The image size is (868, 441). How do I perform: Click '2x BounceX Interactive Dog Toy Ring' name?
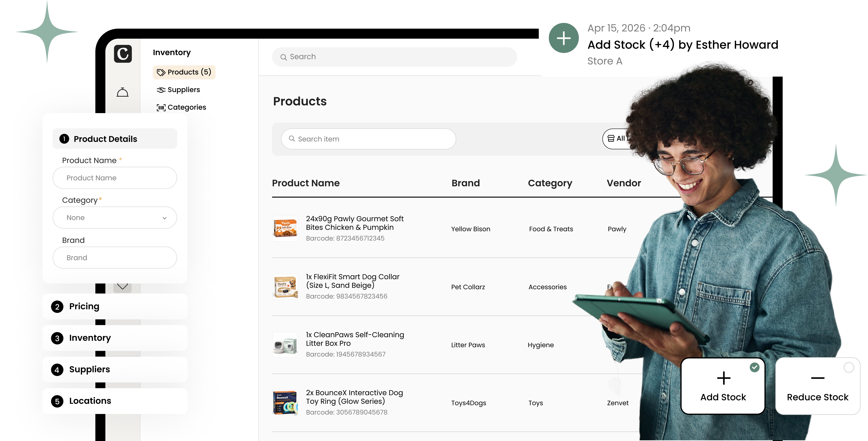(354, 397)
